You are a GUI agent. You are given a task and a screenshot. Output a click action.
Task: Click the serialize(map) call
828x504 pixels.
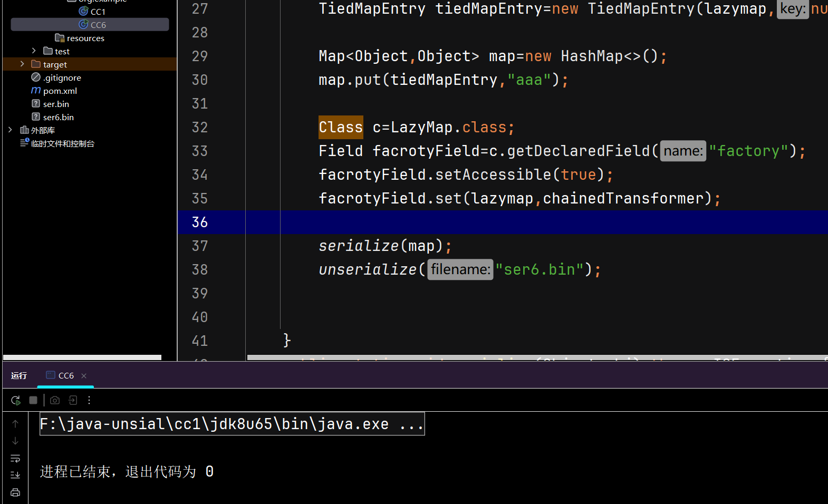pyautogui.click(x=386, y=246)
